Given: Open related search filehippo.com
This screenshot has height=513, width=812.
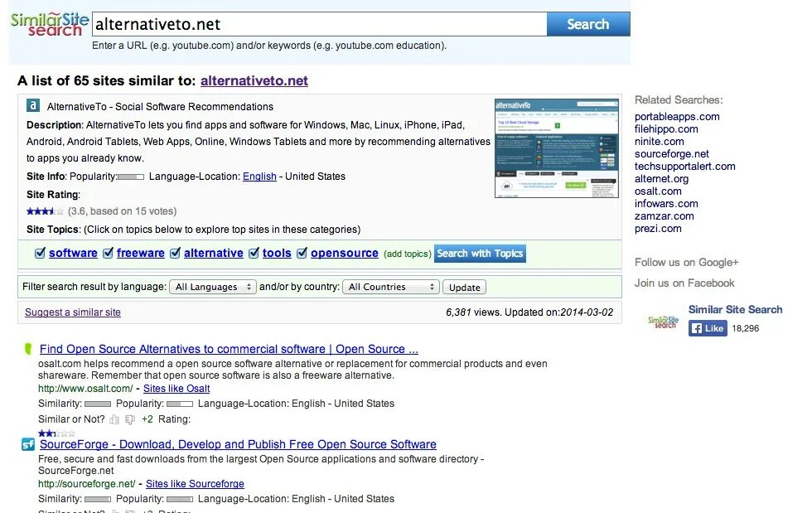Looking at the screenshot, I should click(666, 129).
